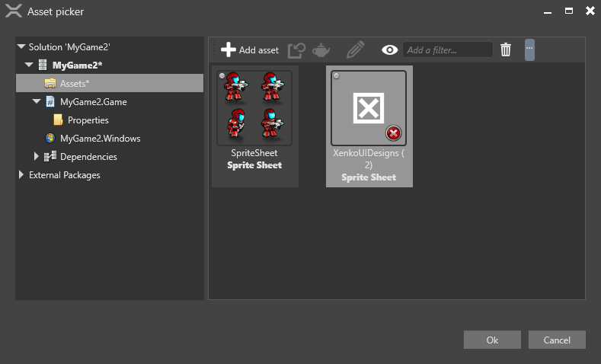Image resolution: width=601 pixels, height=364 pixels.
Task: Open the three-dots toolbar overflow button
Action: 529,49
